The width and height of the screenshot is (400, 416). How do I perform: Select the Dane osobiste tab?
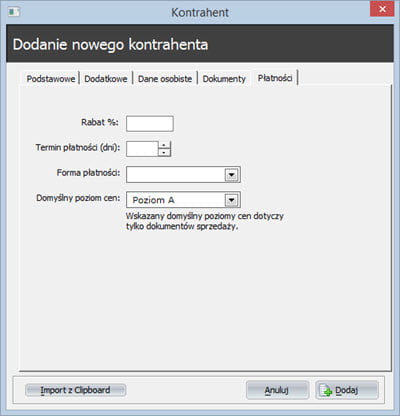(165, 79)
